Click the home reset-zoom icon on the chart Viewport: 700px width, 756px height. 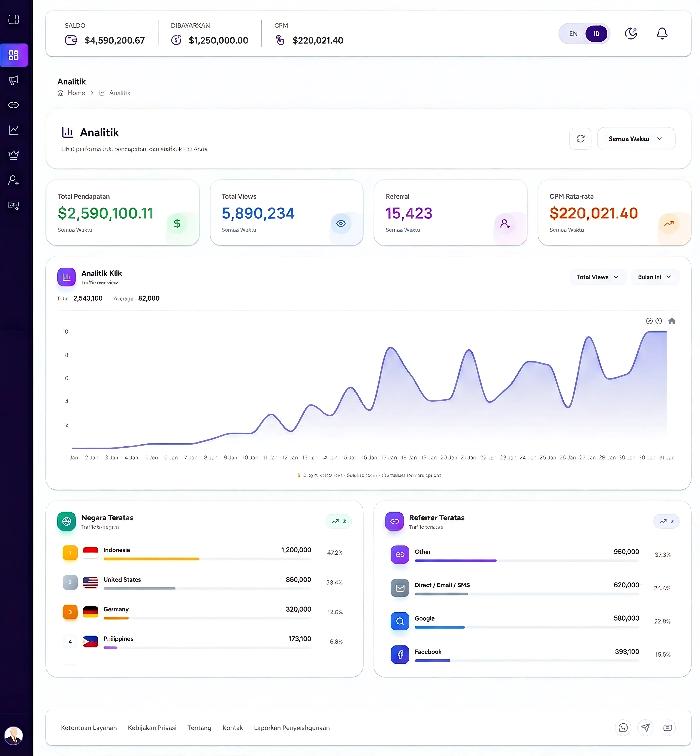pyautogui.click(x=672, y=321)
